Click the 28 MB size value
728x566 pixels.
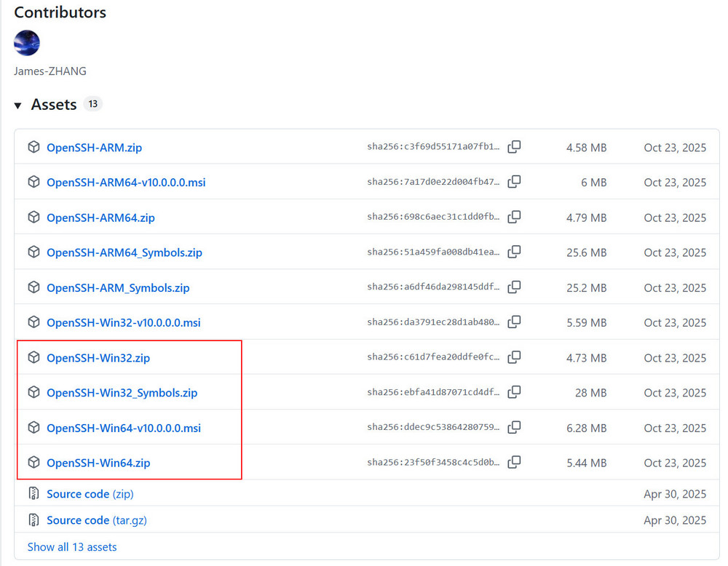[x=590, y=392]
